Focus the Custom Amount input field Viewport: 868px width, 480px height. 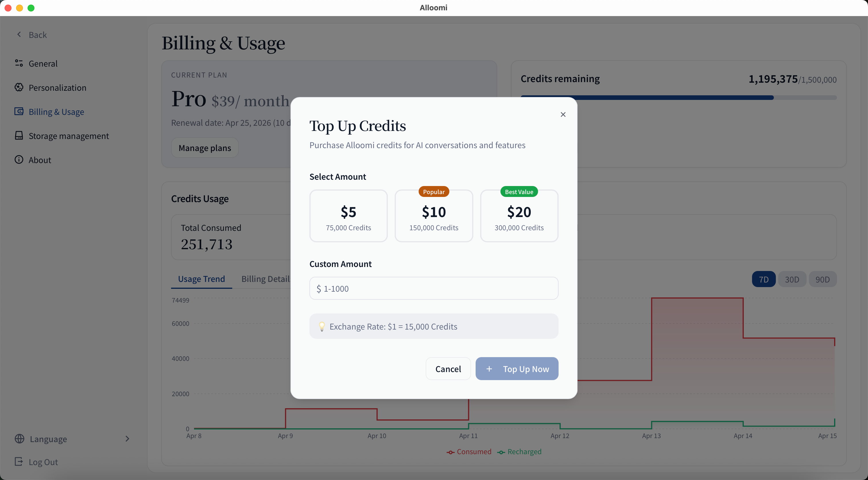click(x=434, y=289)
